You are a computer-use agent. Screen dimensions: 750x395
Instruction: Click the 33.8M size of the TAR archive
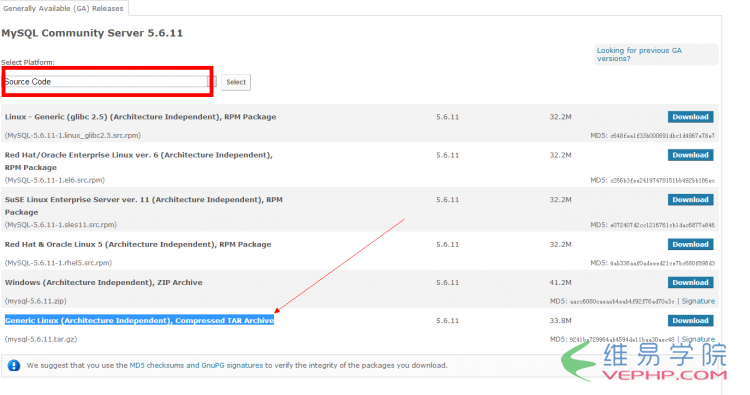(x=560, y=321)
